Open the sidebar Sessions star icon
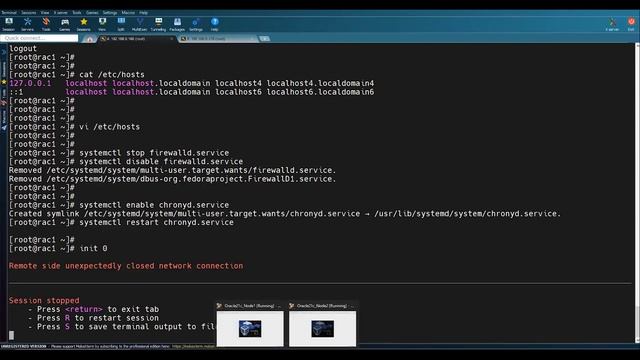The width and height of the screenshot is (640, 360). [4, 82]
